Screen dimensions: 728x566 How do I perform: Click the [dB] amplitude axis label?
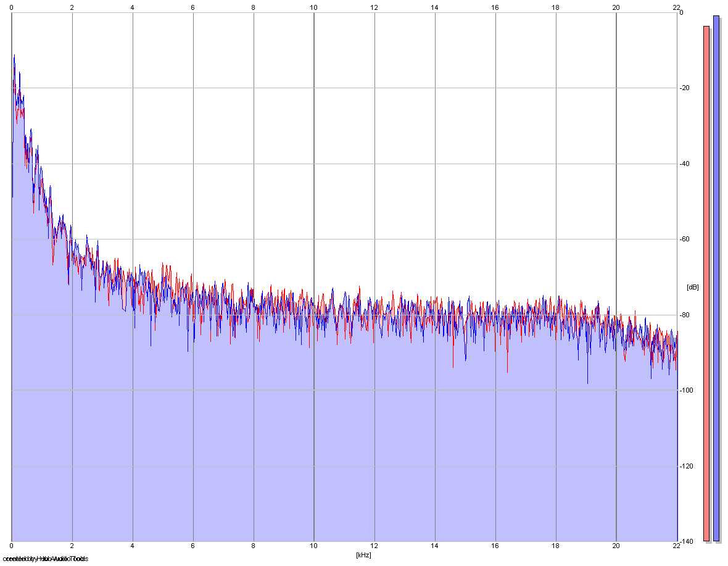(692, 288)
